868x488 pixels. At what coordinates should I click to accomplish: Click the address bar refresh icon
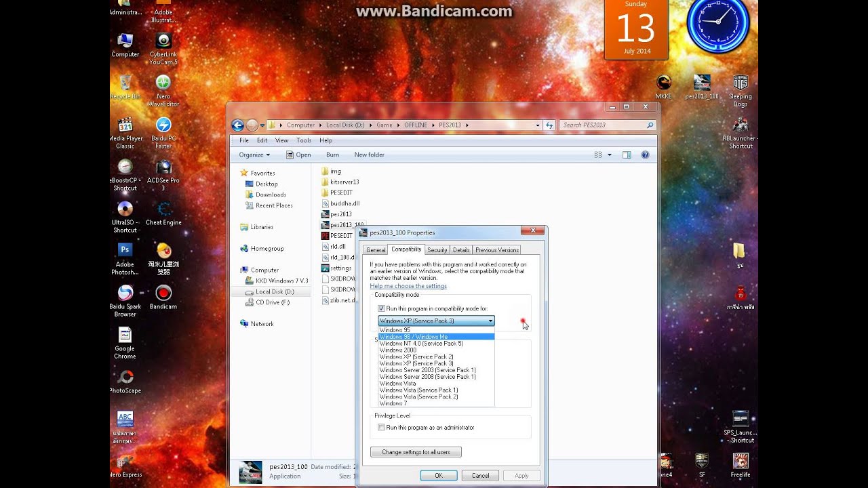coord(550,125)
